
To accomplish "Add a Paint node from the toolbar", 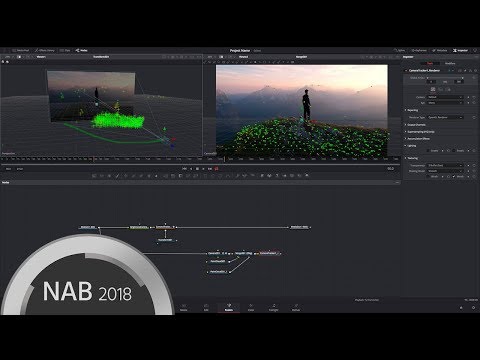I will click(117, 176).
